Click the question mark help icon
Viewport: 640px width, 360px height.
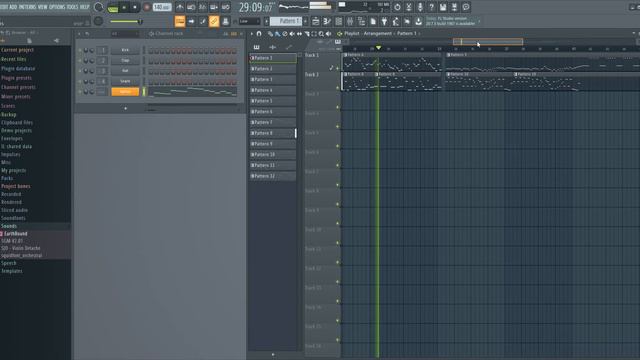(x=431, y=7)
